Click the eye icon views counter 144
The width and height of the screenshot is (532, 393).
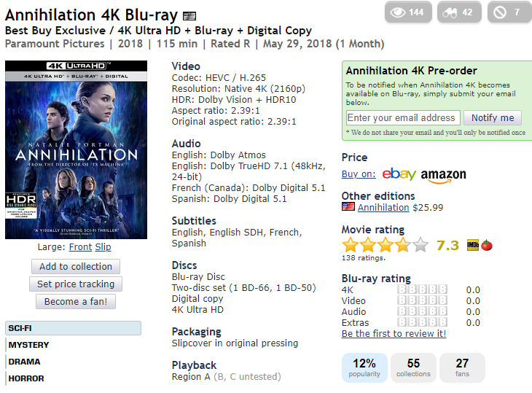point(408,12)
